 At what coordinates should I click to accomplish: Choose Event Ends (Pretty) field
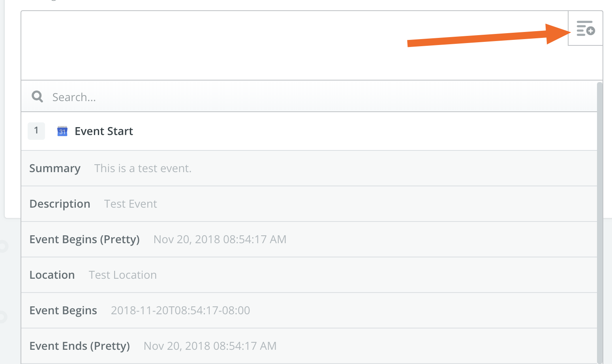(309, 346)
